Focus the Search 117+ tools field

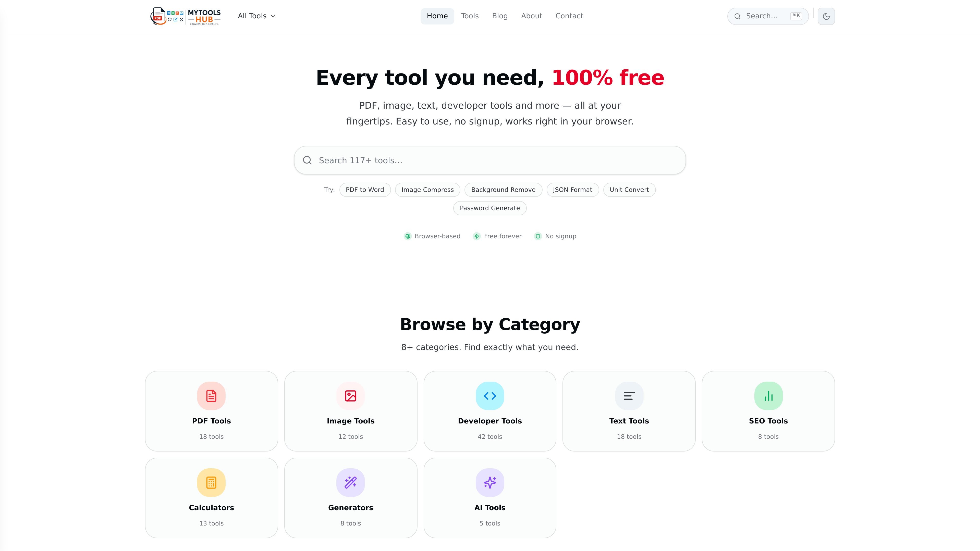point(490,160)
